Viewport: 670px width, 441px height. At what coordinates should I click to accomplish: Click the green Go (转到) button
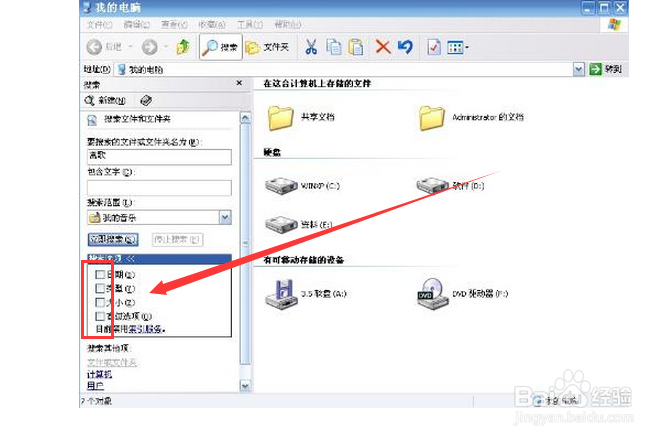(x=605, y=69)
